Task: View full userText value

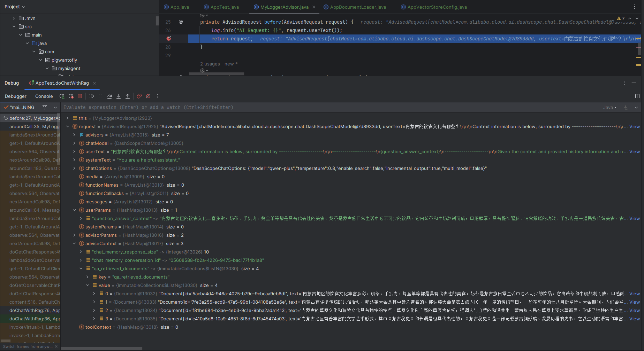Action: pos(635,151)
